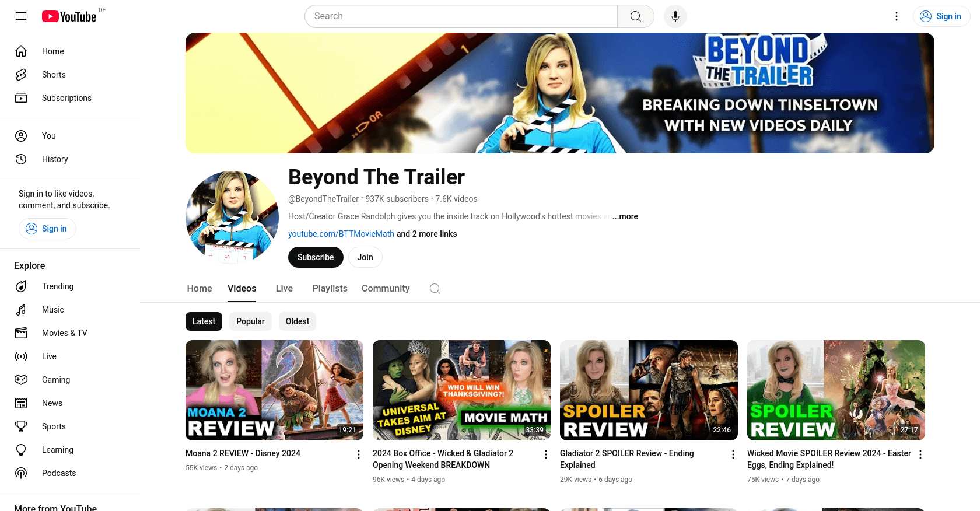
Task: Open History in the sidebar
Action: (x=55, y=159)
